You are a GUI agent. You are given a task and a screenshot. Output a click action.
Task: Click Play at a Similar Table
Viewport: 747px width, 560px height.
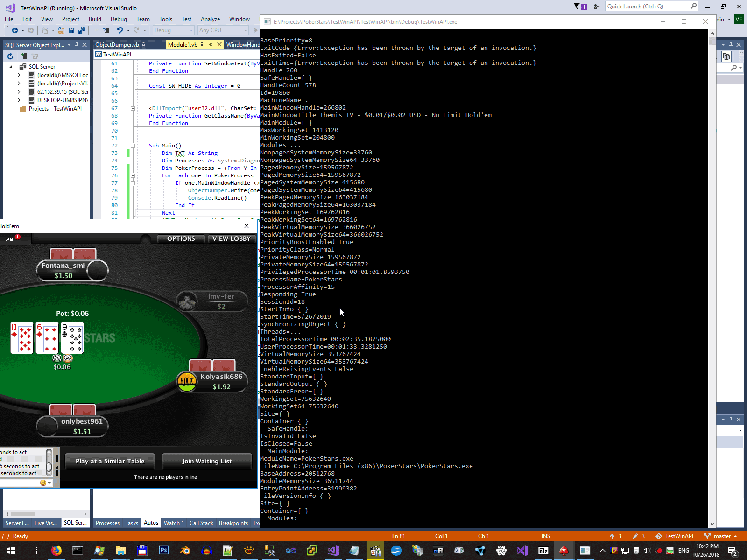coord(110,461)
